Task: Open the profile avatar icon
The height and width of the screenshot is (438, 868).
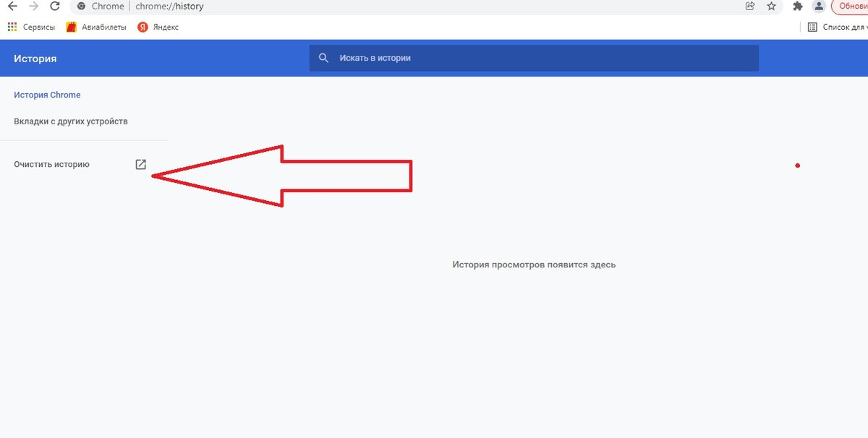Action: point(819,6)
